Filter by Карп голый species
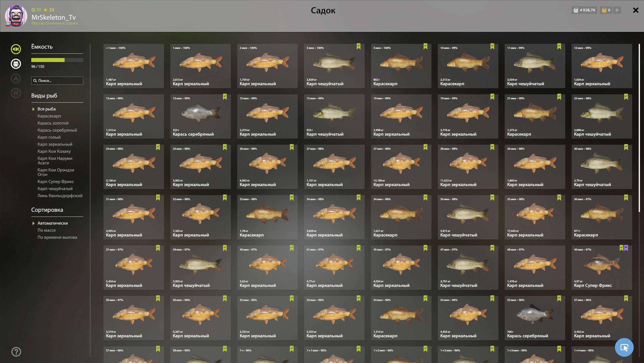 click(x=49, y=137)
